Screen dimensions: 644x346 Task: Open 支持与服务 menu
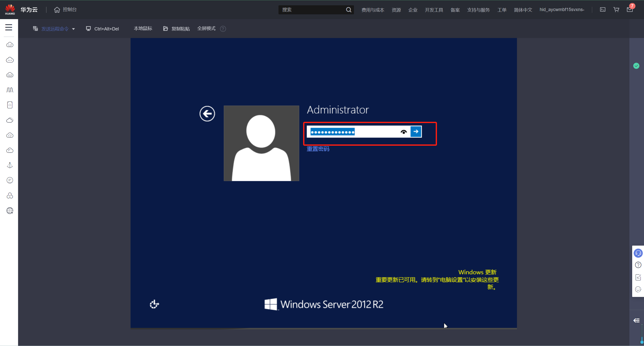[x=478, y=10]
